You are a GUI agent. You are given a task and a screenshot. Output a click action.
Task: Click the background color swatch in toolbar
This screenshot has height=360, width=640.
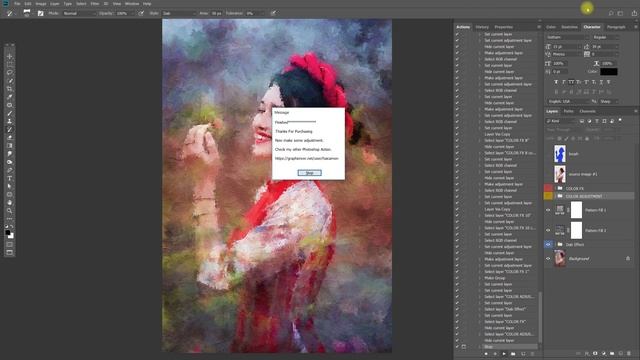tap(11, 236)
